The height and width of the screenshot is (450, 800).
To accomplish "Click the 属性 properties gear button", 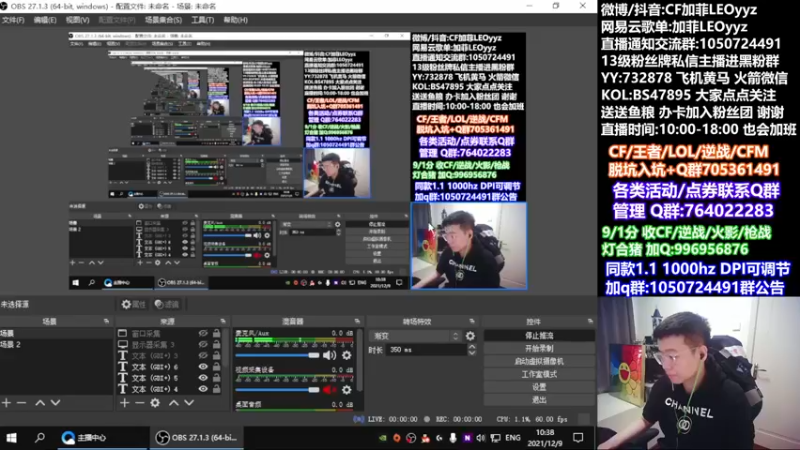I will pos(133,304).
